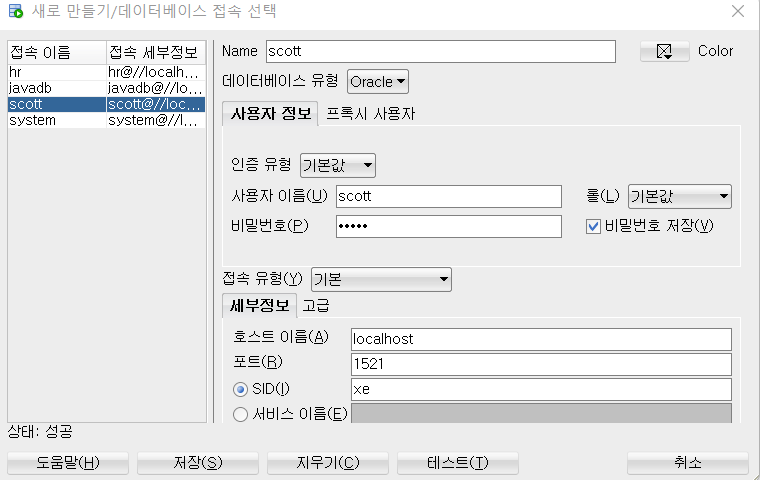Select the scott connection row
The width and height of the screenshot is (760, 480).
(x=107, y=104)
